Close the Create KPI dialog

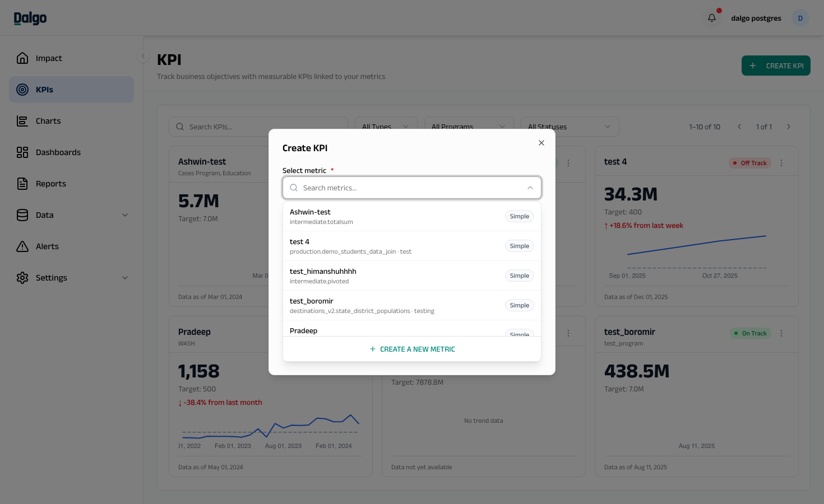[x=541, y=143]
